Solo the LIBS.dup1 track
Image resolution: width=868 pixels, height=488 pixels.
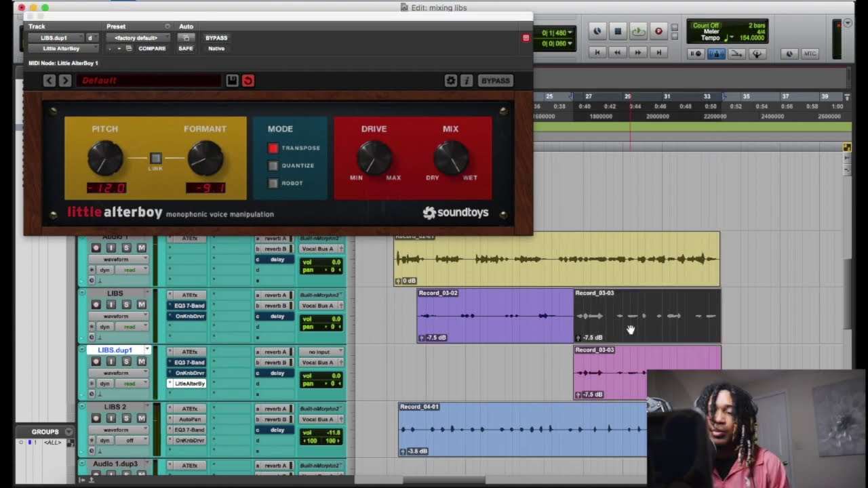(x=126, y=362)
